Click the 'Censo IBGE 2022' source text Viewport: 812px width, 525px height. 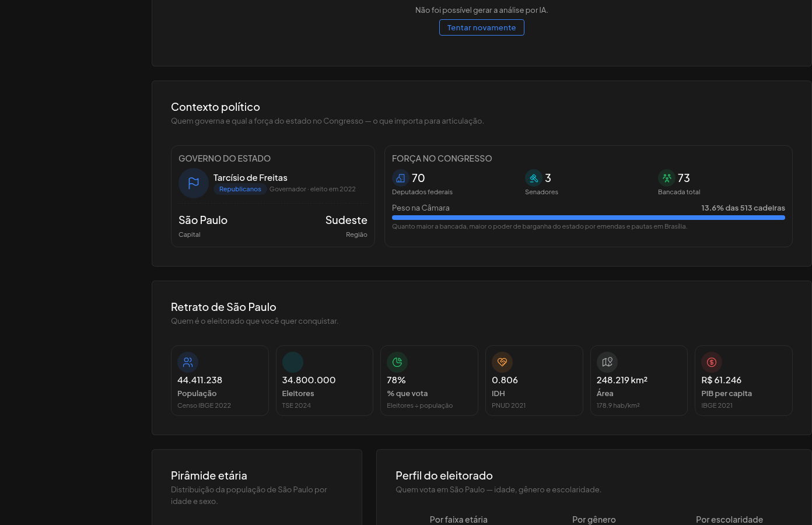coord(204,405)
